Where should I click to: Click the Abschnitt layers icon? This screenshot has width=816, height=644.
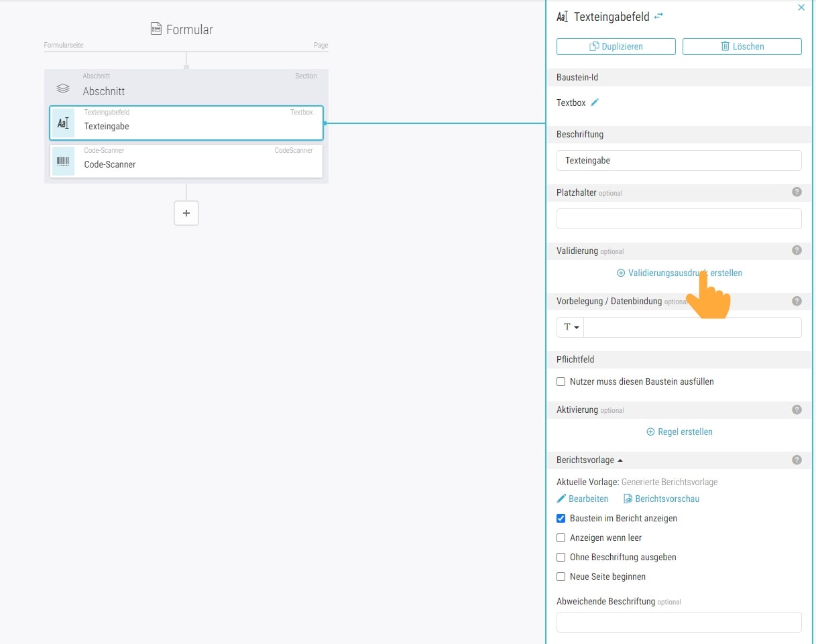63,88
